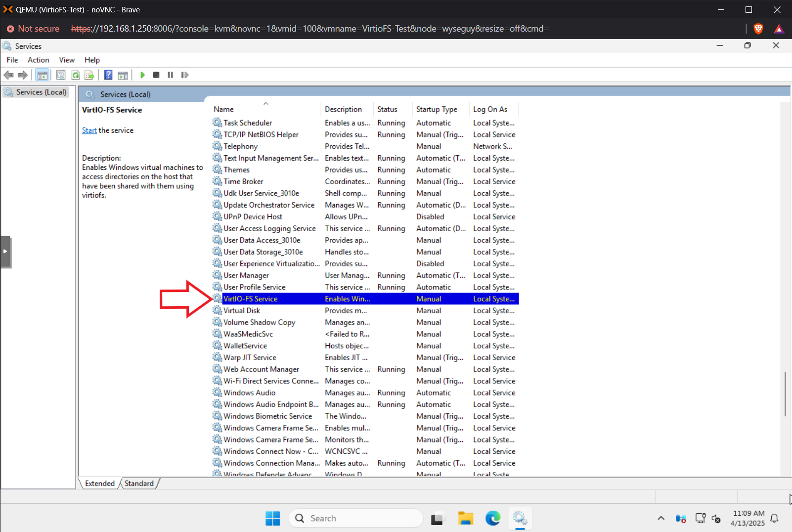
Task: Click the vertical scrollbar thumb of the services list
Action: tap(785, 394)
